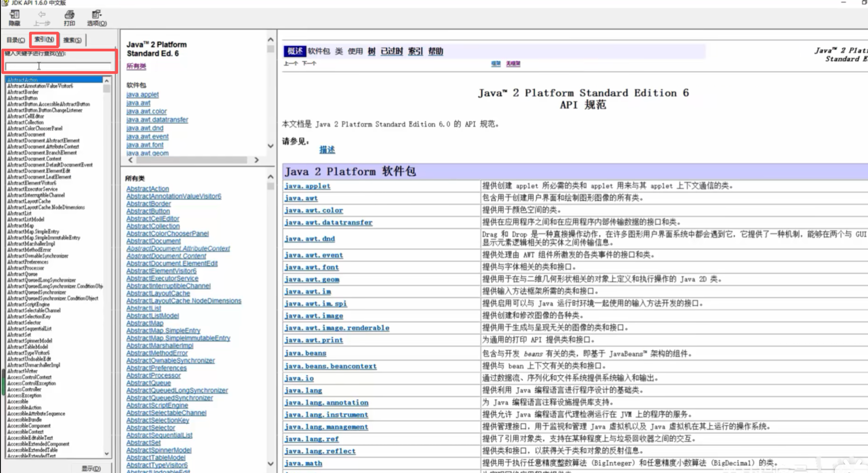Viewport: 868px width, 473px height.
Task: Click package frame scroll down arrow
Action: click(x=270, y=146)
